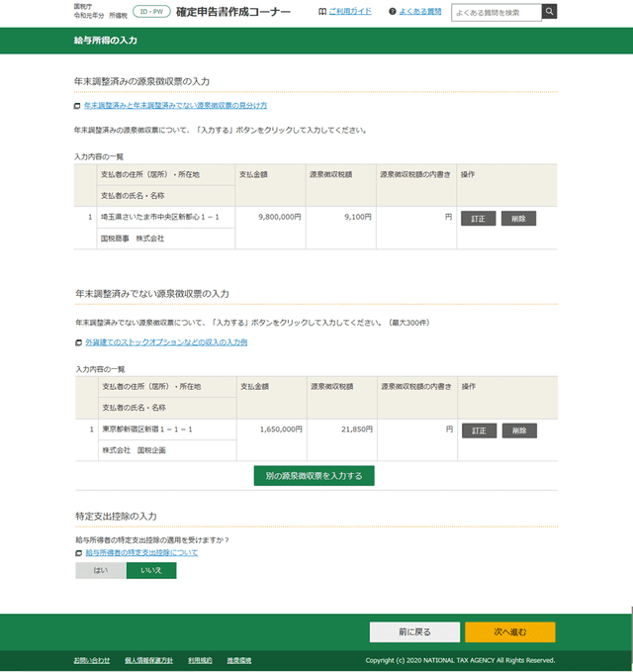Open the 推奨環境 footer link

(239, 660)
